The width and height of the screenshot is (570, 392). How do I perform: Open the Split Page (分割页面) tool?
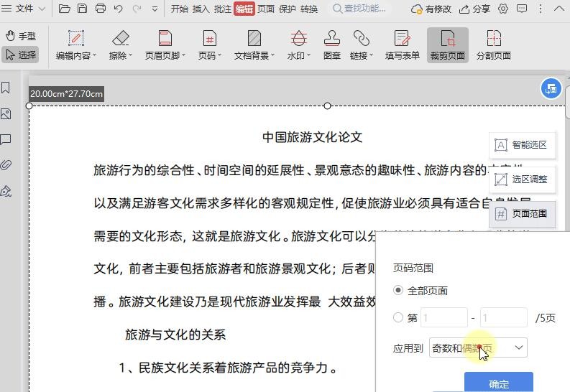[493, 45]
